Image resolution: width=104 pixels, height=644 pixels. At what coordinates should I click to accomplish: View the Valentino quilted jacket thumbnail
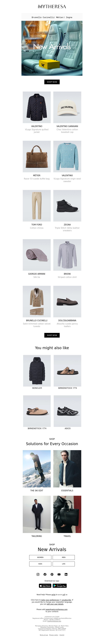point(37,107)
